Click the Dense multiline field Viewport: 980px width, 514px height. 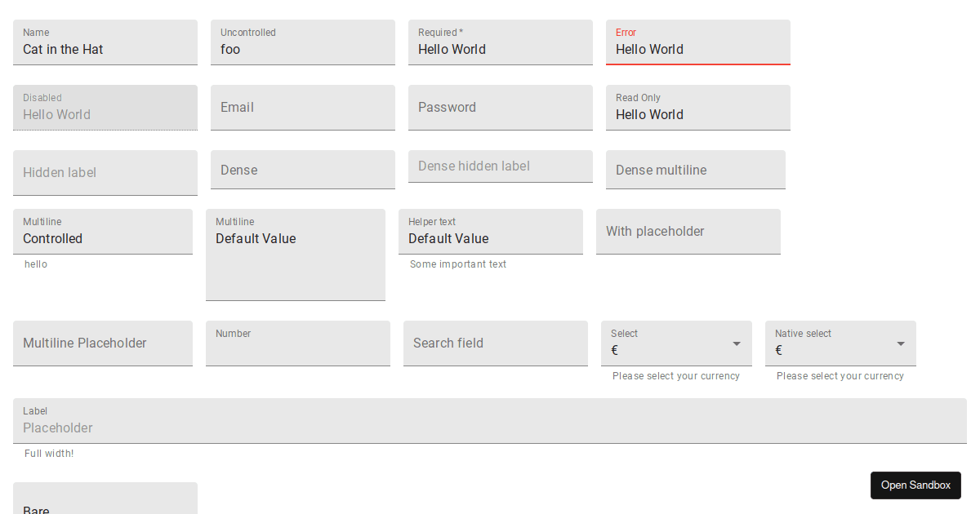point(696,170)
